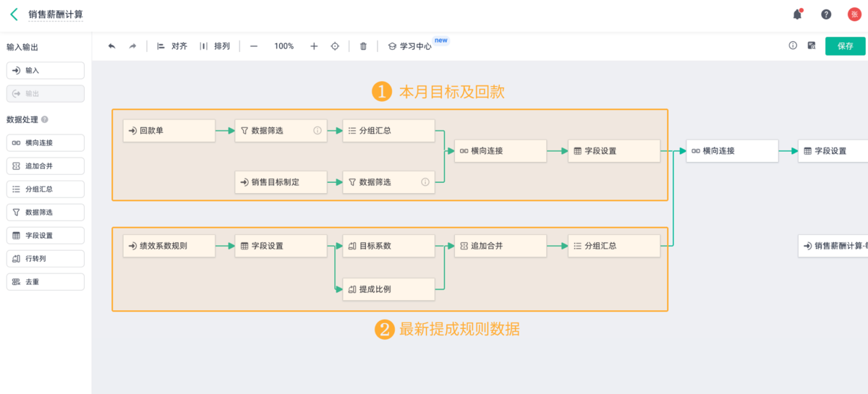
Task: Select 横向连接 node inside group one
Action: pos(501,151)
